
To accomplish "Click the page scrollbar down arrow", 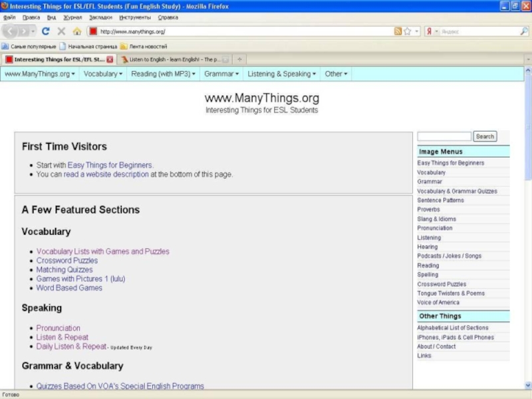I will pyautogui.click(x=528, y=385).
